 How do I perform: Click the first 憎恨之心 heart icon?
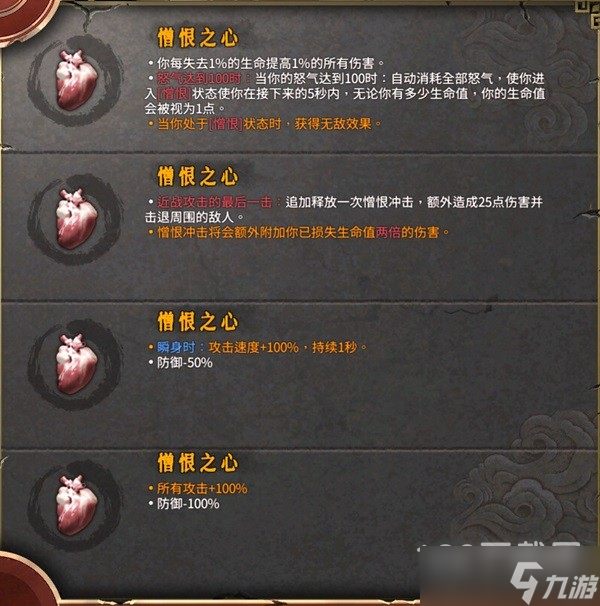tap(76, 79)
